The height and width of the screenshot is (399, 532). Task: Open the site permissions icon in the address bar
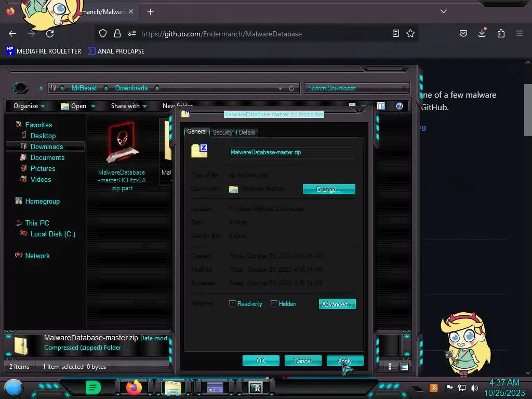pos(131,33)
